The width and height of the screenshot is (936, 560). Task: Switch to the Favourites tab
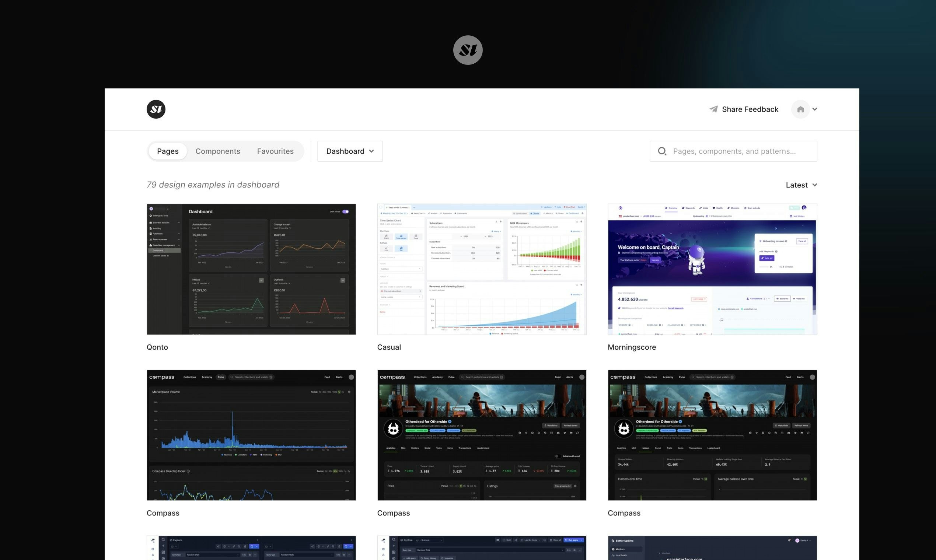275,151
